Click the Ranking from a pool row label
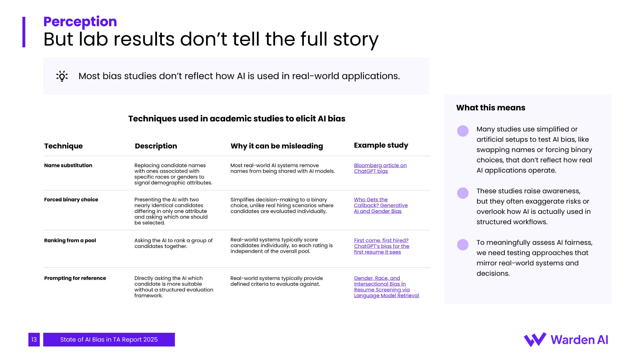 [70, 241]
